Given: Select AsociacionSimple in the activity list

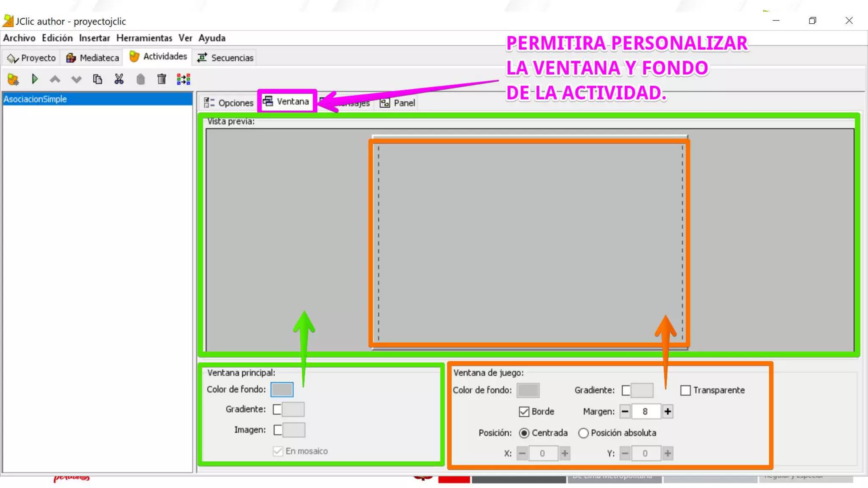Looking at the screenshot, I should point(35,99).
